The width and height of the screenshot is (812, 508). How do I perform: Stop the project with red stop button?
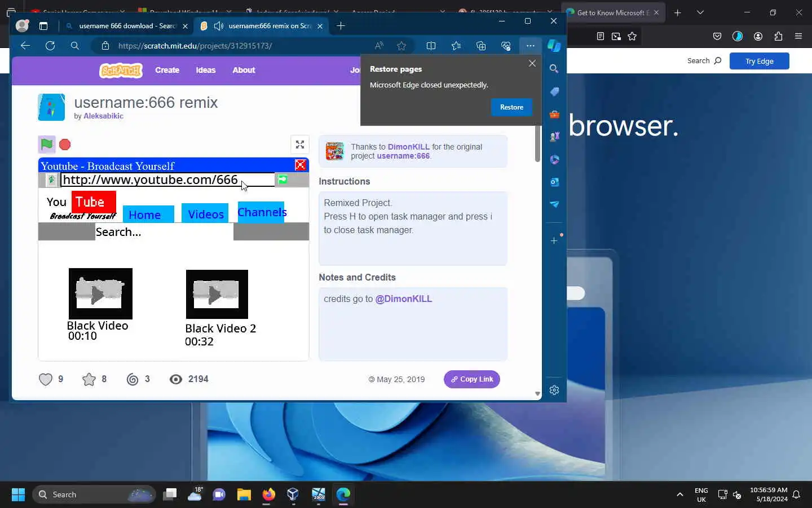pyautogui.click(x=65, y=144)
